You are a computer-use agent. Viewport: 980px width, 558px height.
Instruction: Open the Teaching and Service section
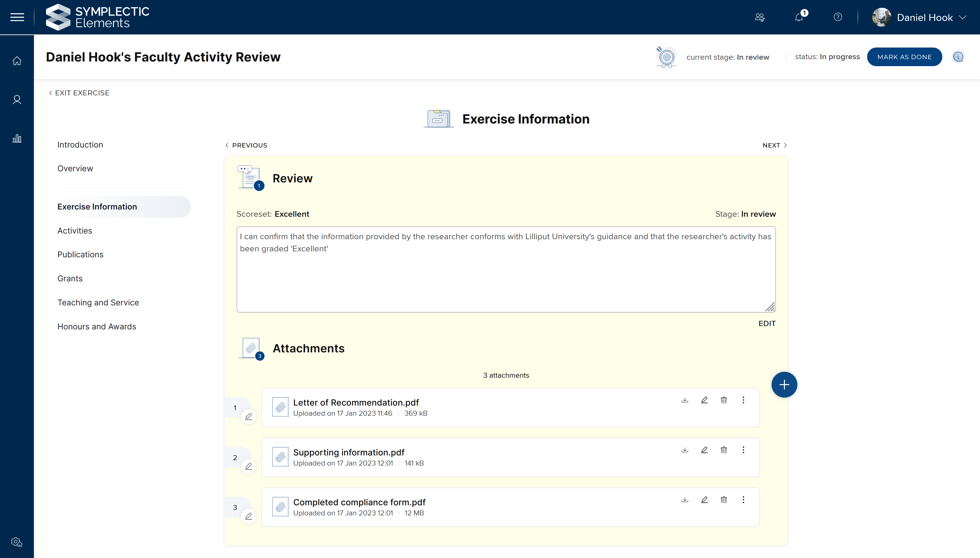(x=98, y=302)
